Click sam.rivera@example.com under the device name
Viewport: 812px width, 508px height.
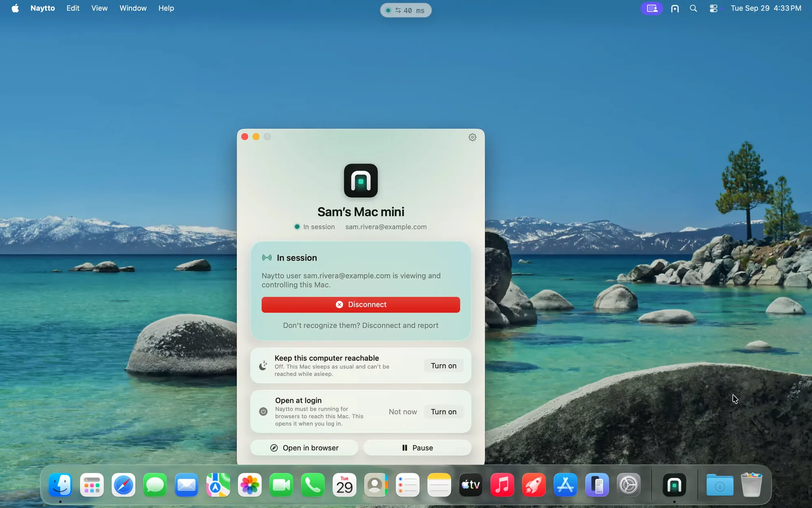pos(386,227)
